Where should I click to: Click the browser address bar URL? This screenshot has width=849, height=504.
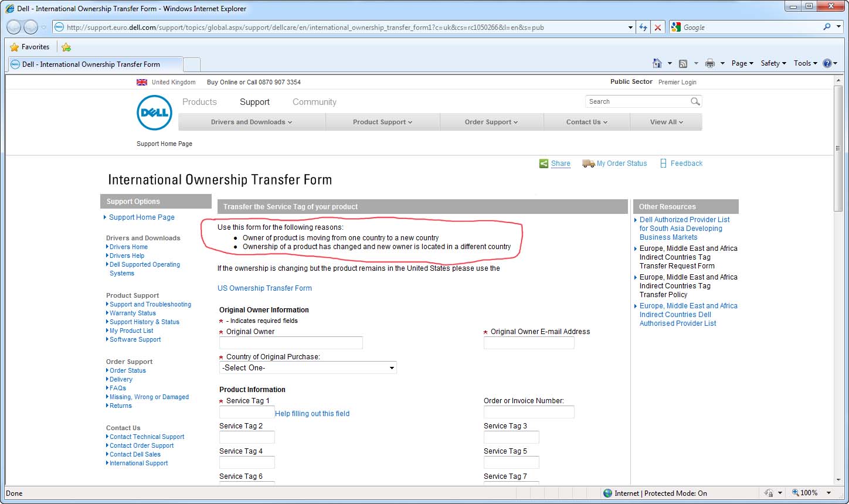pos(305,28)
